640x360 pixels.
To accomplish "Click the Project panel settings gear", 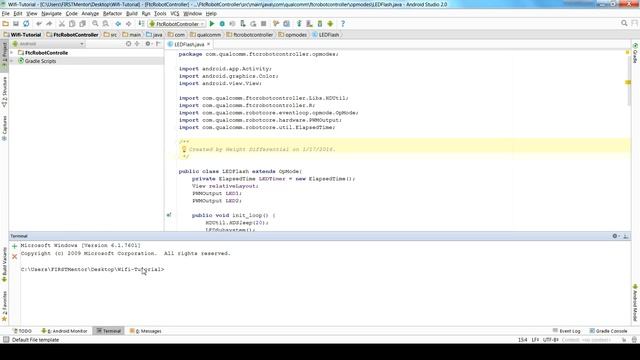I will pyautogui.click(x=148, y=44).
